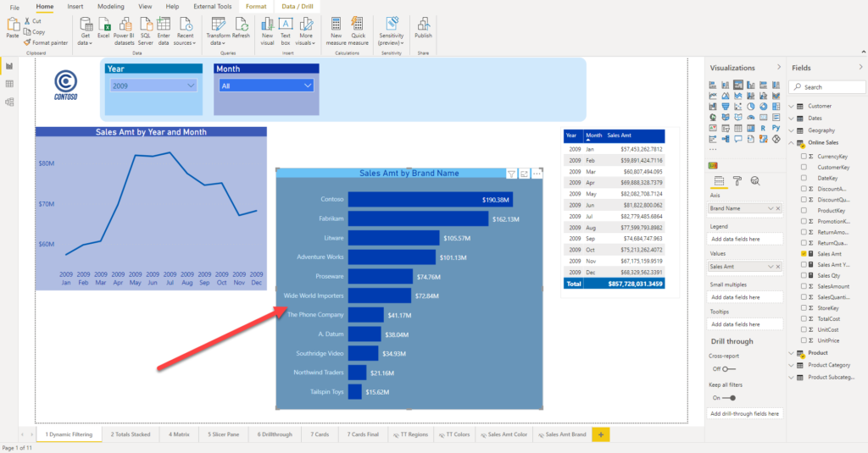The width and height of the screenshot is (868, 453).
Task: Open the Month slicer dropdown showing All
Action: tap(266, 86)
